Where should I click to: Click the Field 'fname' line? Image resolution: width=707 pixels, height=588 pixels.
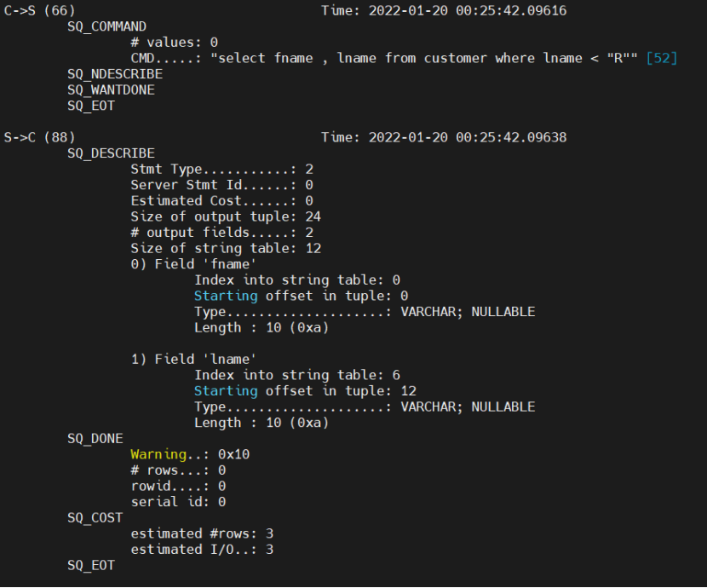click(193, 264)
